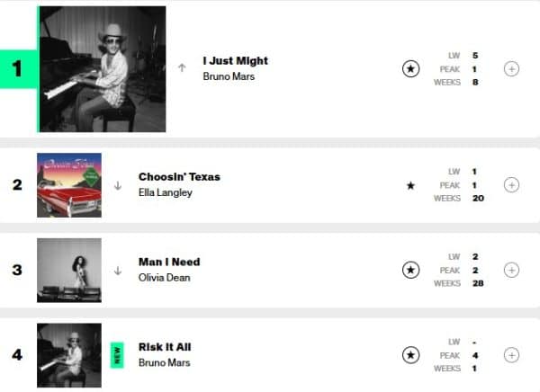Image resolution: width=540 pixels, height=392 pixels.
Task: Click the star icon for I Just Might
Action: [x=410, y=69]
